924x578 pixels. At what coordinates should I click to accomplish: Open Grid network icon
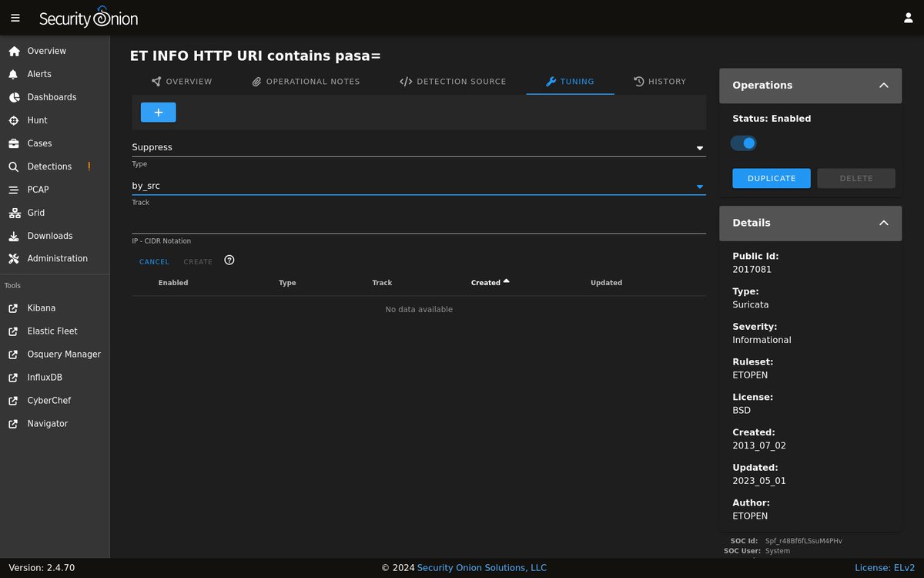14,213
